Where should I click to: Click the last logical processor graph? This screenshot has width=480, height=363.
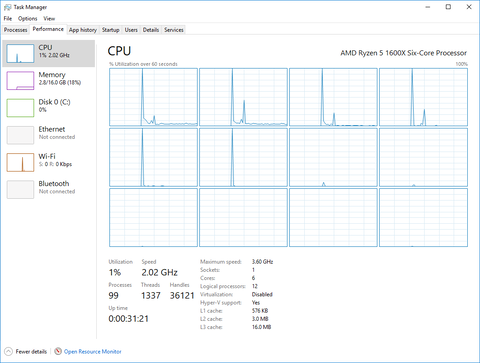423,217
